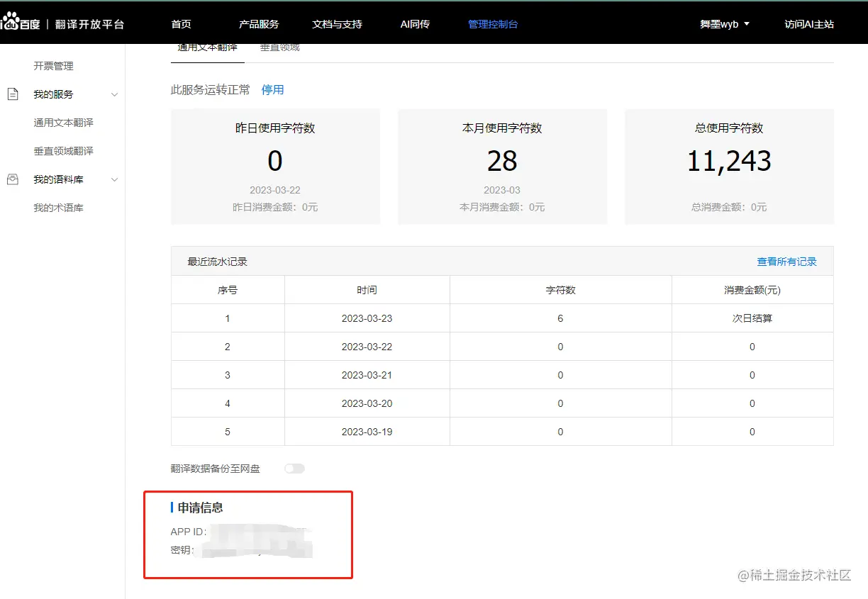The height and width of the screenshot is (599, 868).
Task: Click the 我的服务 document icon
Action: (x=13, y=94)
